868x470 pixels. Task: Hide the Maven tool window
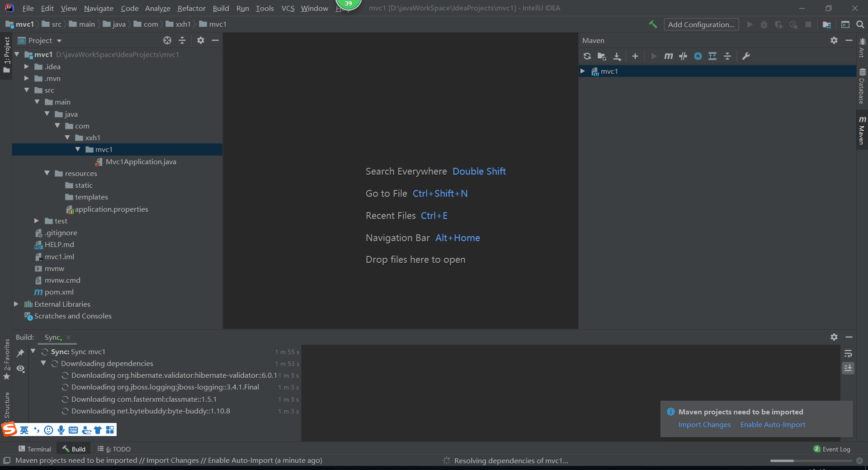[849, 40]
